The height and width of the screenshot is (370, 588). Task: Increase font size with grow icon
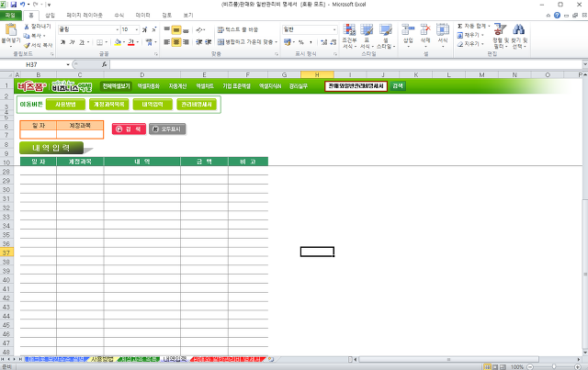(x=145, y=29)
